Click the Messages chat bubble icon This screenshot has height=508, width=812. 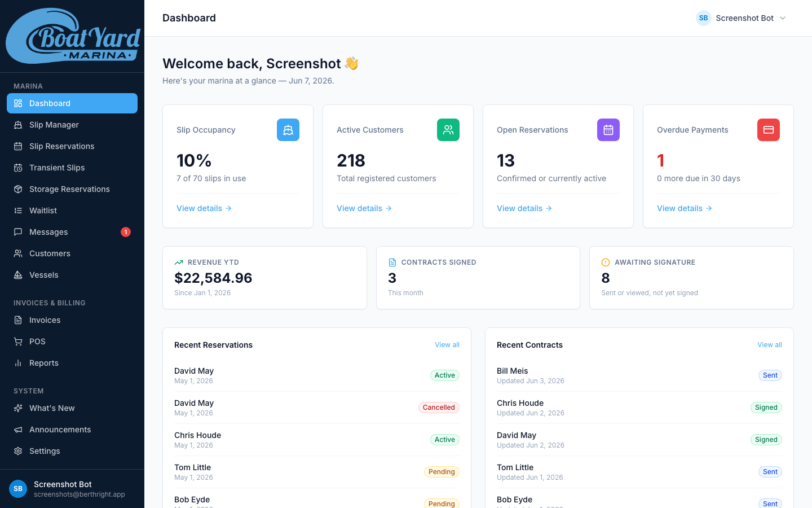18,232
